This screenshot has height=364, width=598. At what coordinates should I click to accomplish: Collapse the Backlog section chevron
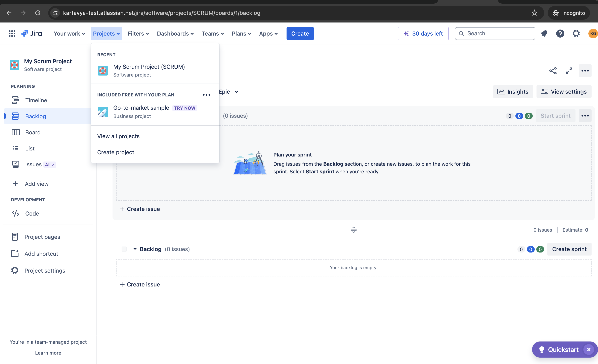tap(135, 249)
